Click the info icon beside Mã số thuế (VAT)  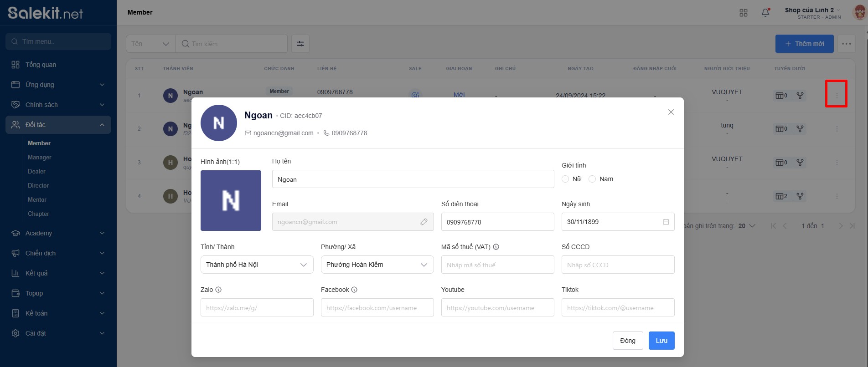496,247
